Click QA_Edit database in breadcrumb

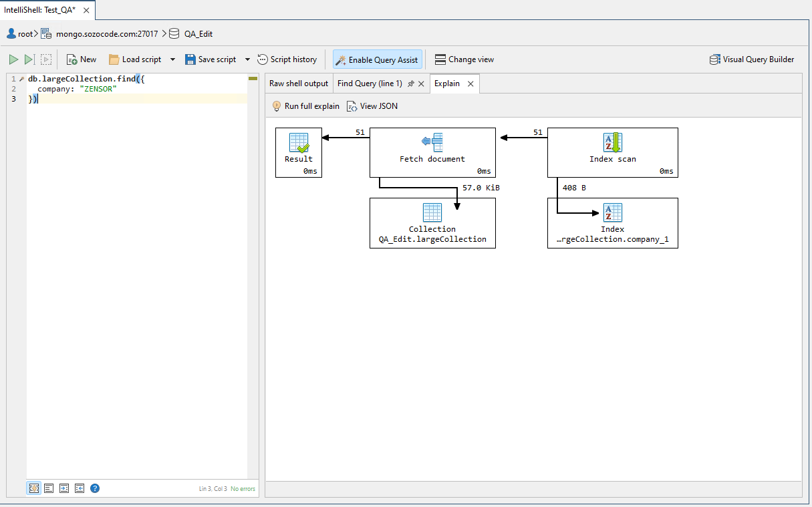[191, 33]
